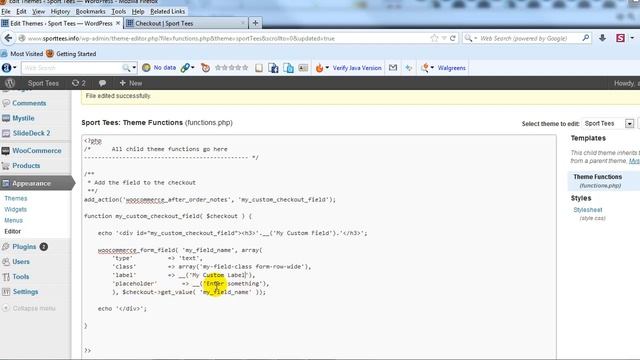640x360 pixels.
Task: Click the ID card toolbar icon
Action: tap(303, 68)
